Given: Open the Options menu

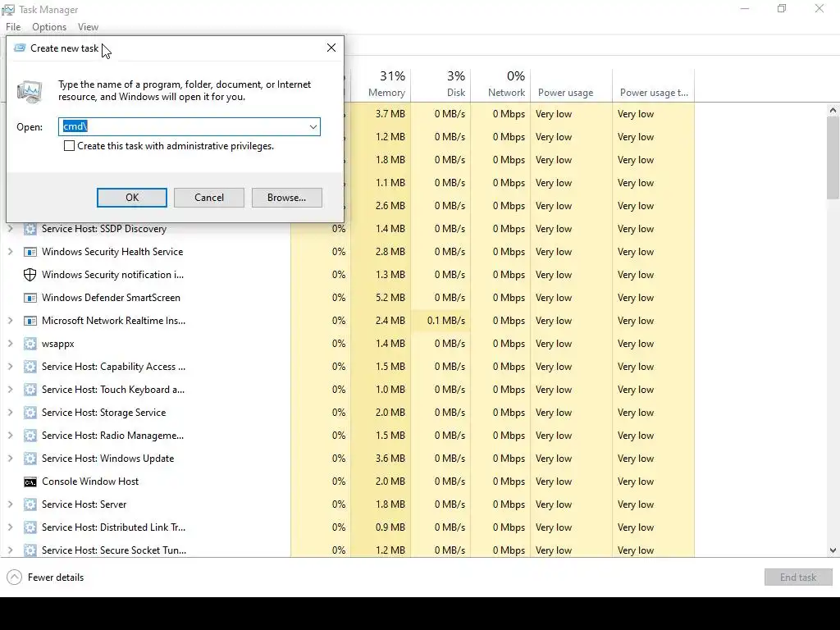Looking at the screenshot, I should pyautogui.click(x=49, y=27).
